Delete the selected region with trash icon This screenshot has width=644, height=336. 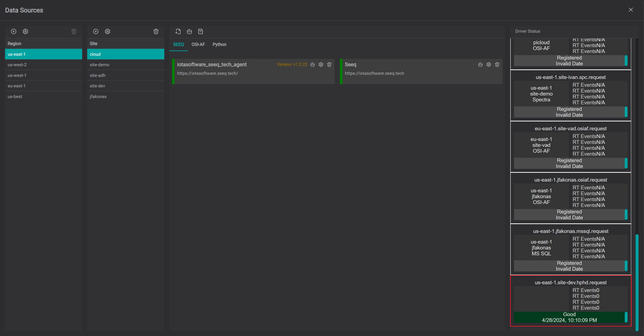tap(74, 31)
